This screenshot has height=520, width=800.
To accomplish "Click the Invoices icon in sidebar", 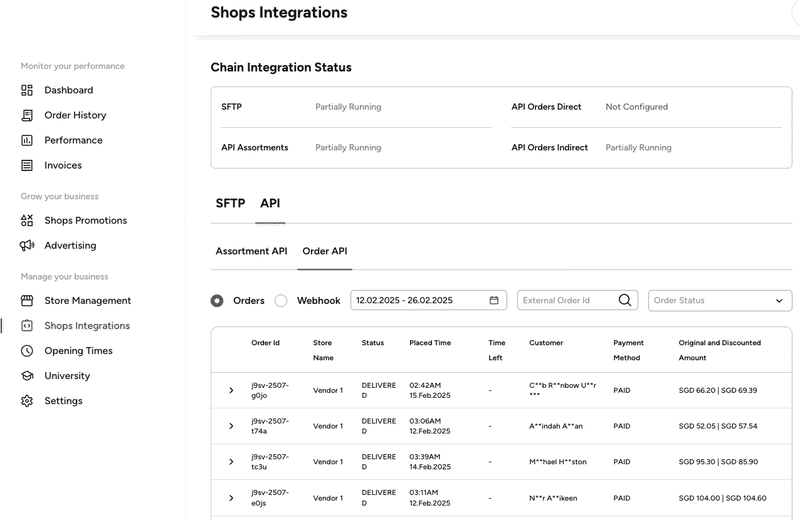I will (x=27, y=165).
